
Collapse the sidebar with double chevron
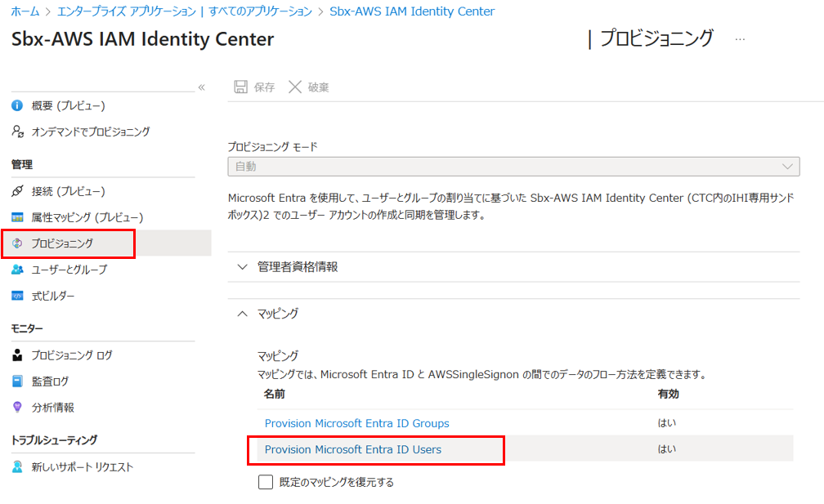[201, 87]
